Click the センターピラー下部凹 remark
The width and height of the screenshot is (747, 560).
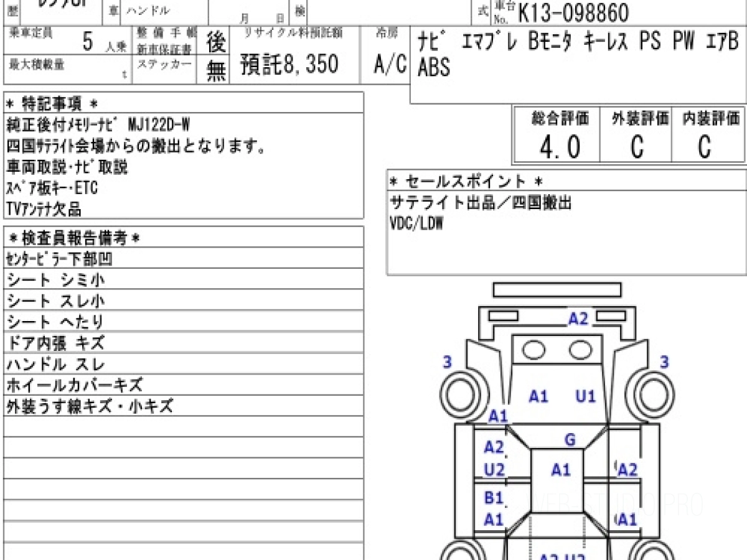60,258
